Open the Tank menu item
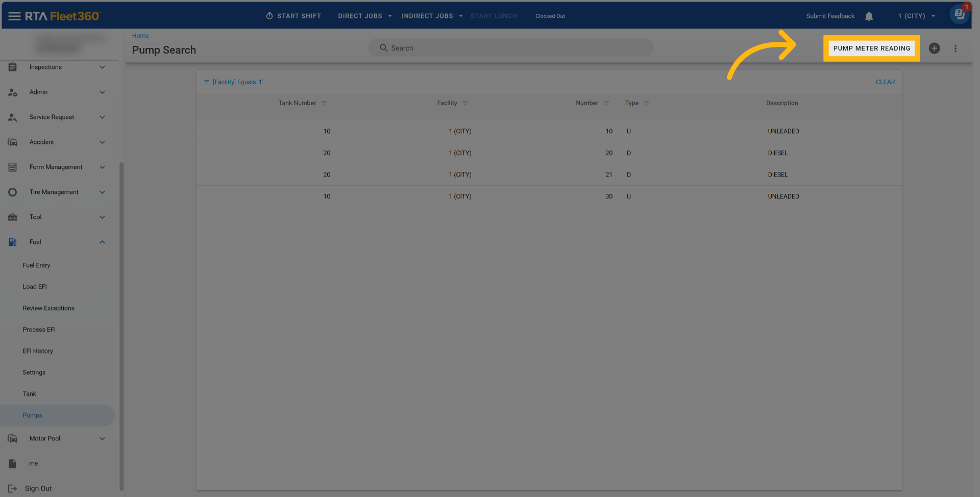 (x=30, y=394)
